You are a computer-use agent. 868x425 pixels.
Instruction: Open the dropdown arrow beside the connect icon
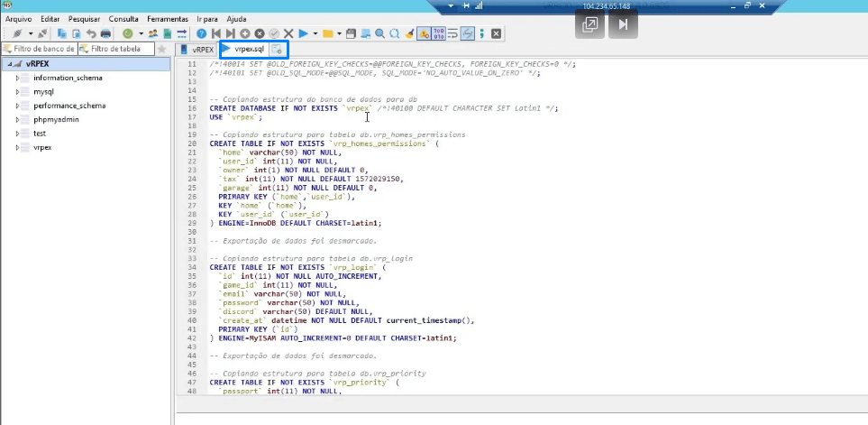point(31,33)
